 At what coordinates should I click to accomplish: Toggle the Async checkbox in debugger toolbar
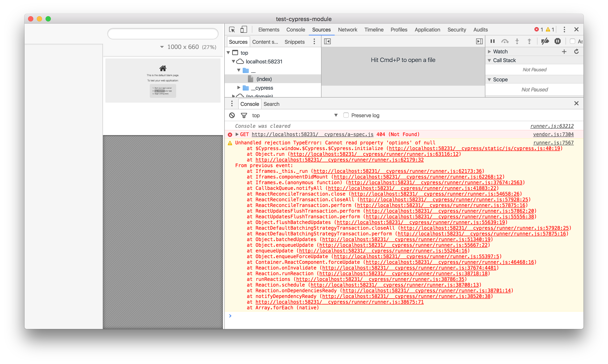point(573,41)
